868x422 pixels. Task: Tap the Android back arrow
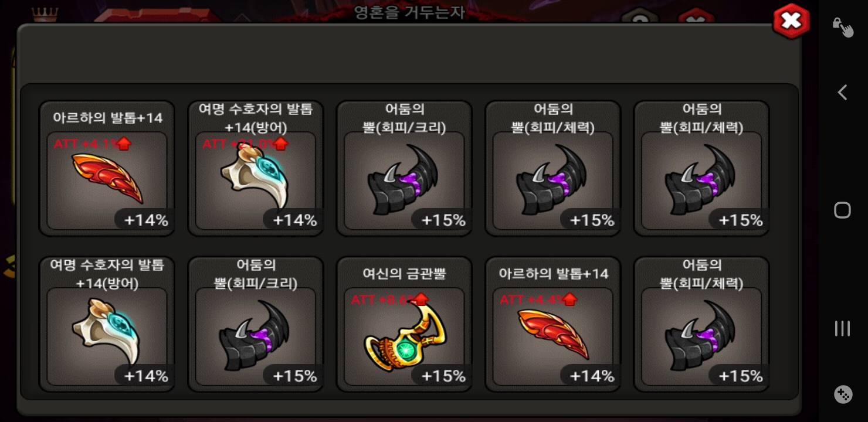click(843, 93)
